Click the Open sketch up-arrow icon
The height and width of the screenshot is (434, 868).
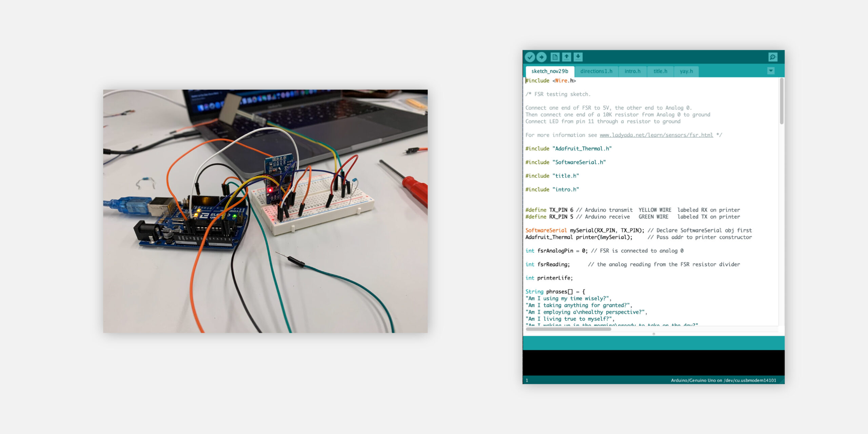567,57
